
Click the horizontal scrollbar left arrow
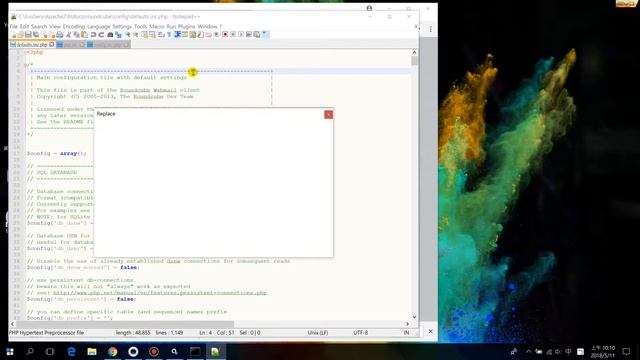click(12, 324)
